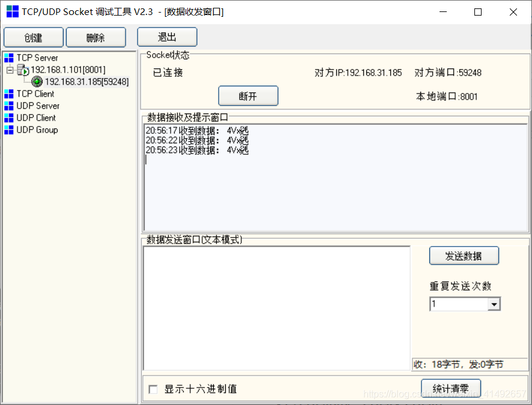Click the 删除 button
The image size is (532, 405).
(95, 37)
